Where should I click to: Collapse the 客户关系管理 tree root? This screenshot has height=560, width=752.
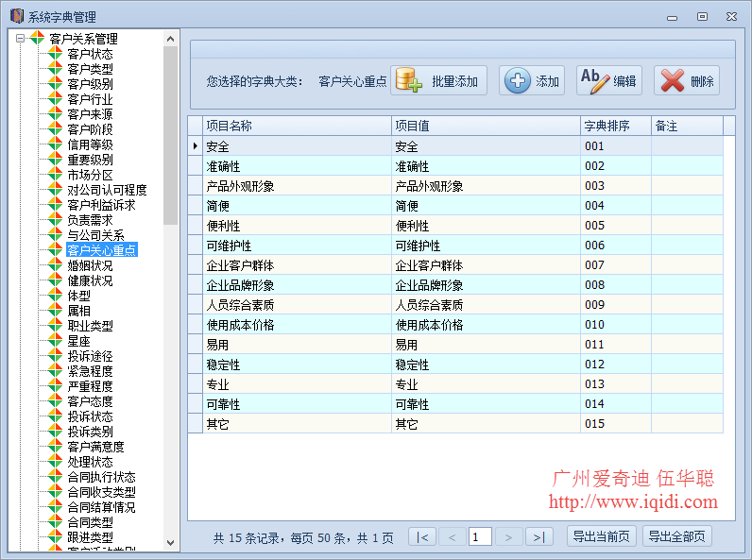[x=20, y=38]
